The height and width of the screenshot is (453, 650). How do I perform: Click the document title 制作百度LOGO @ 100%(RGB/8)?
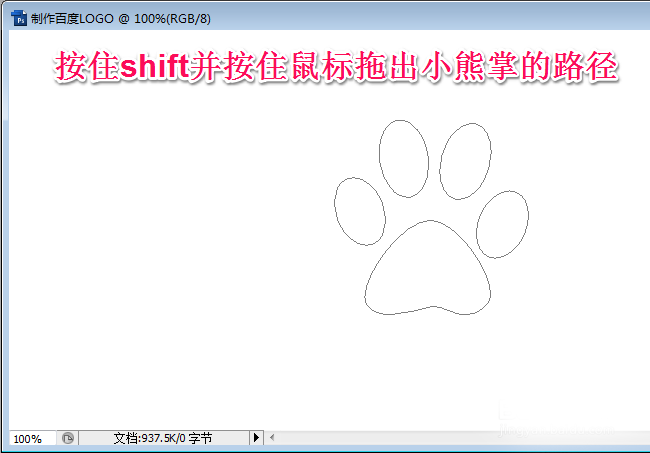click(121, 19)
